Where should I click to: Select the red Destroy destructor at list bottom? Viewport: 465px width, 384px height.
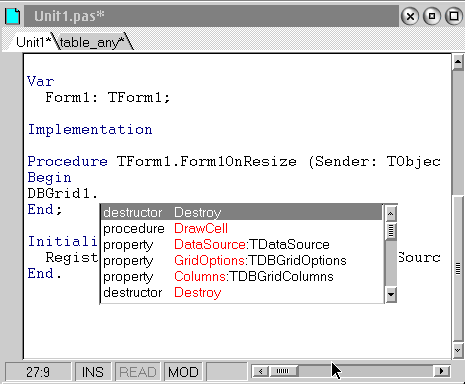click(x=241, y=292)
